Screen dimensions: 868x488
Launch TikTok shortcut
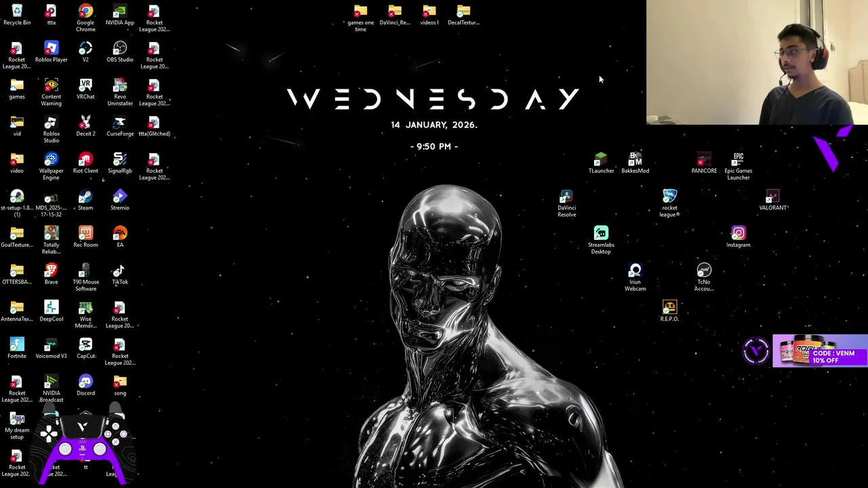click(x=120, y=274)
